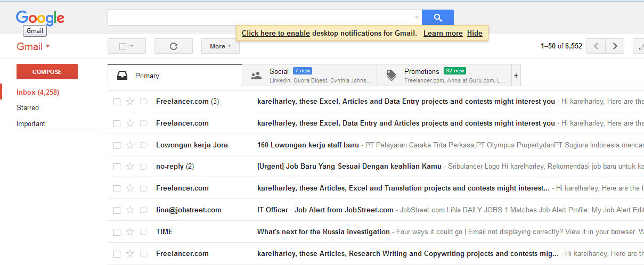Click the blue search magnifier button
Screen dimensions: 644x265
[x=438, y=18]
